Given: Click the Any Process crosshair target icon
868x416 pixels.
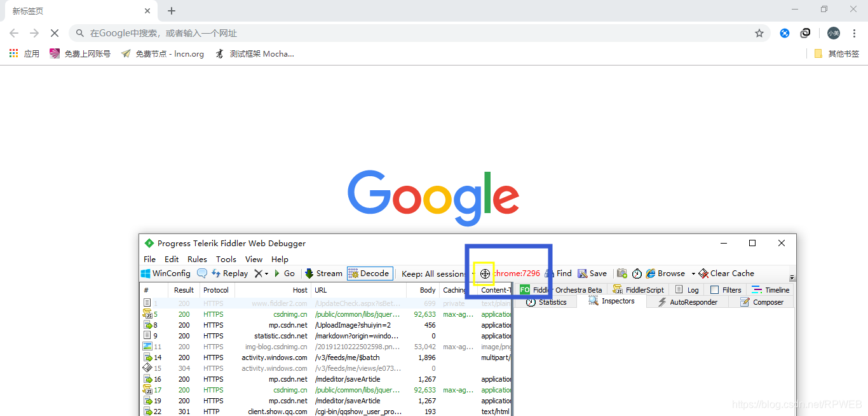Looking at the screenshot, I should [485, 274].
